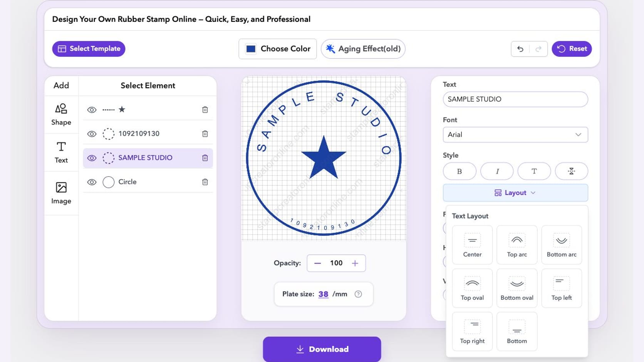Screen dimensions: 644x362
Task: Click the blue star on the stamp canvas
Action: [x=324, y=158]
